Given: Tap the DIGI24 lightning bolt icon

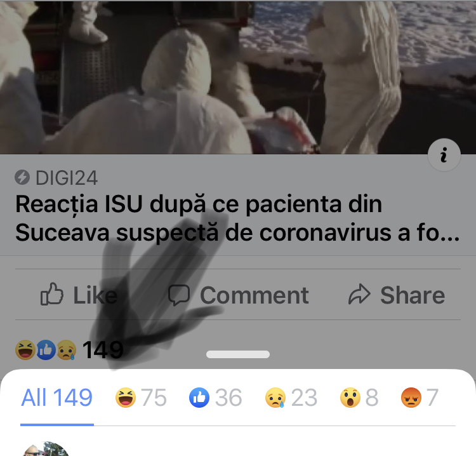Looking at the screenshot, I should 22,177.
